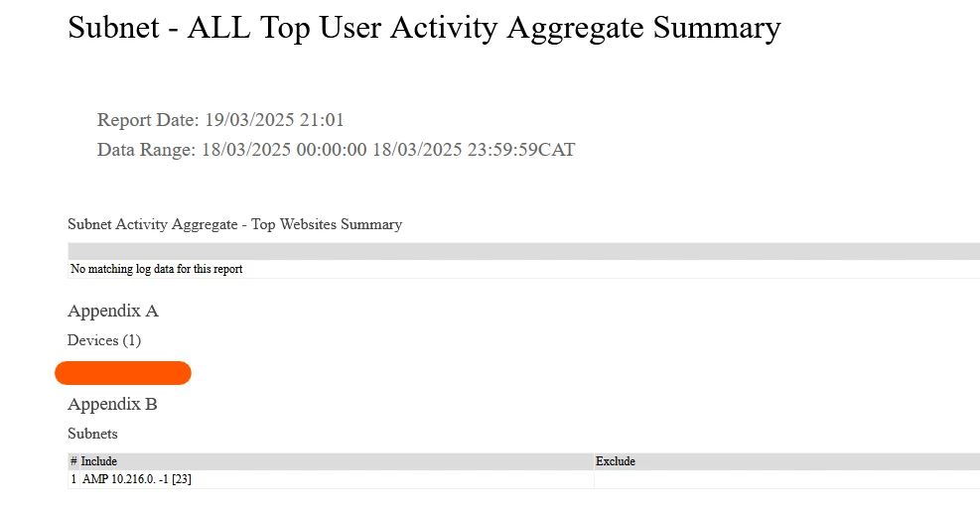Click the Subnets subheading
980x507 pixels.
[x=92, y=434]
